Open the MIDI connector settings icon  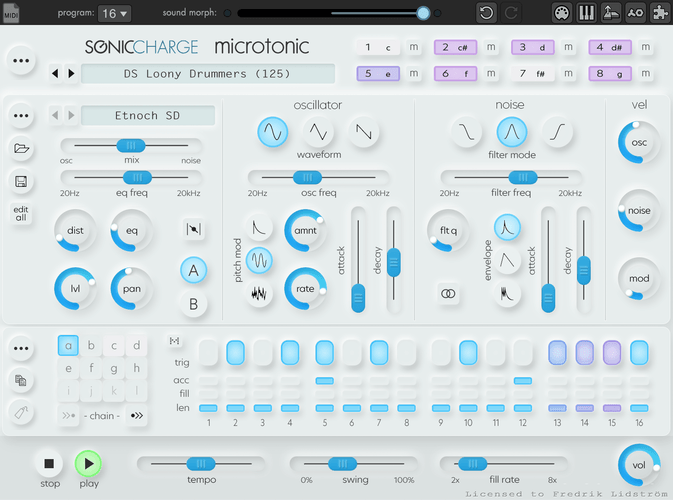(x=562, y=13)
